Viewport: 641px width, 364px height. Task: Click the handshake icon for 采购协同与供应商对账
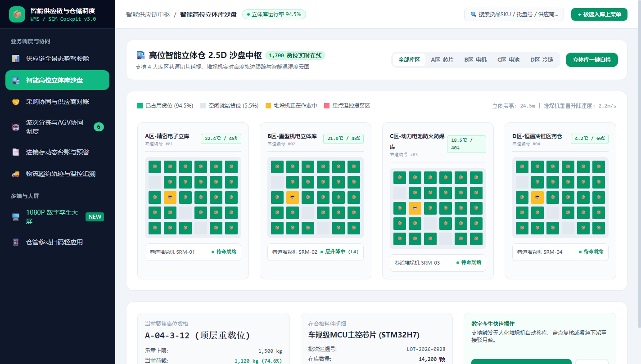click(x=16, y=102)
